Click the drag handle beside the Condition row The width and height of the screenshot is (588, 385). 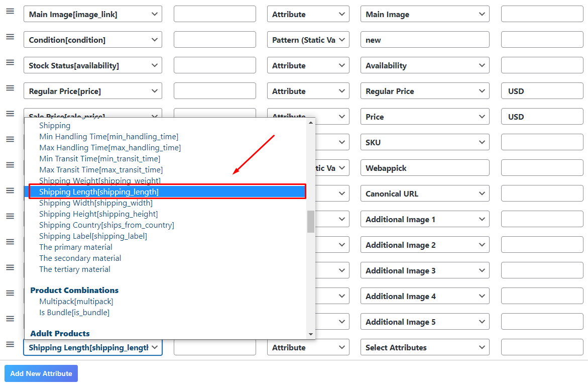10,36
